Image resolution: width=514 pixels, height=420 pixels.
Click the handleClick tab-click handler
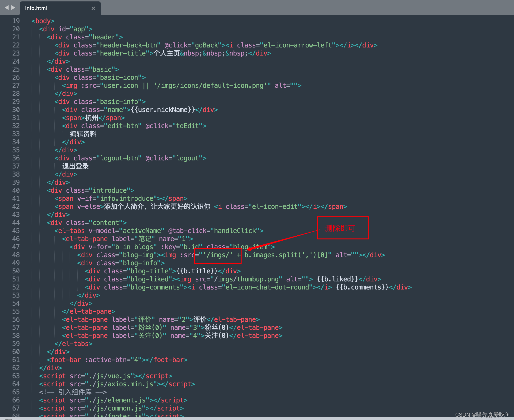(x=235, y=231)
